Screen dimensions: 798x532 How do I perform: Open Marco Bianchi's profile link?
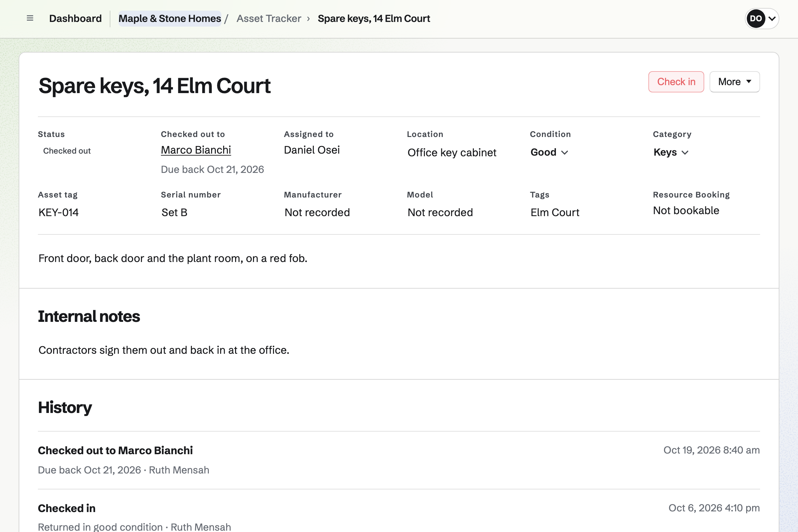click(196, 150)
